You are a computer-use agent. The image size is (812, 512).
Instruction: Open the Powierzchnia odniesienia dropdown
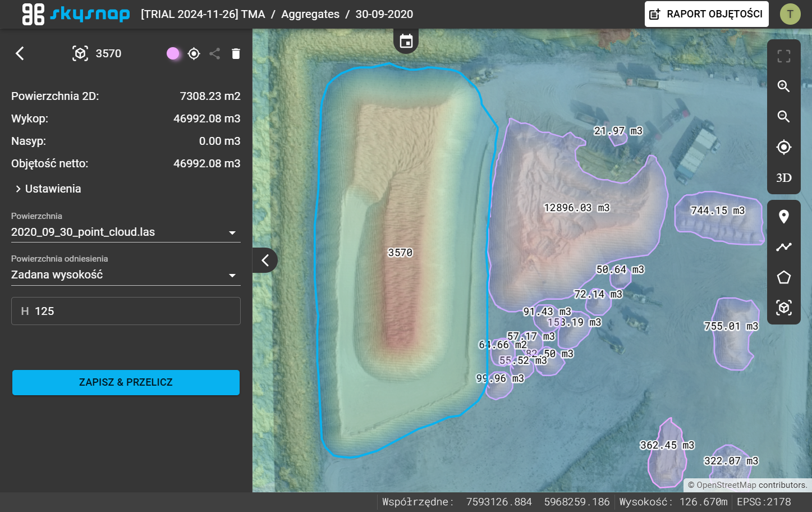(x=126, y=275)
